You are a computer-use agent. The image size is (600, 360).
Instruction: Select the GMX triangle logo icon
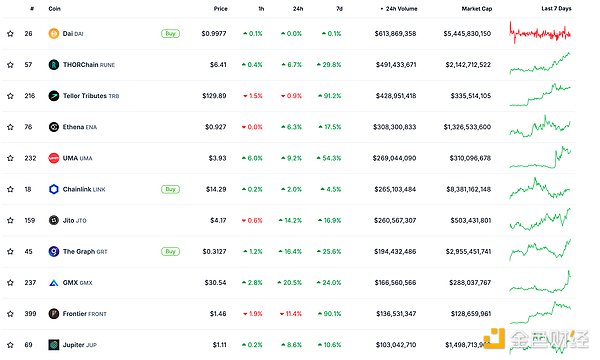tap(54, 283)
